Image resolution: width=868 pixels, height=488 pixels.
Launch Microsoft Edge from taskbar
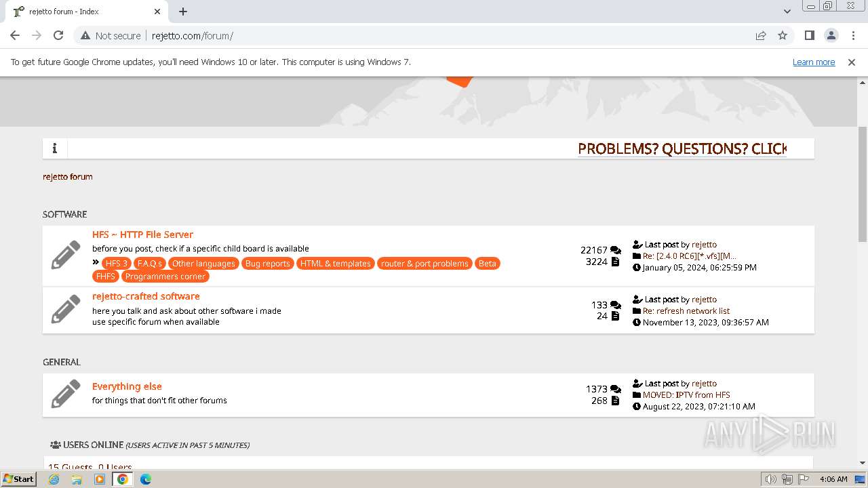146,479
